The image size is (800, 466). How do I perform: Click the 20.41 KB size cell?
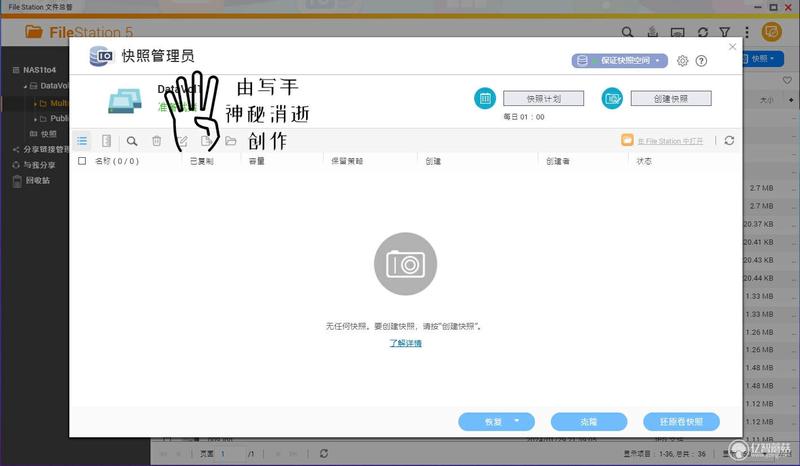pos(758,242)
